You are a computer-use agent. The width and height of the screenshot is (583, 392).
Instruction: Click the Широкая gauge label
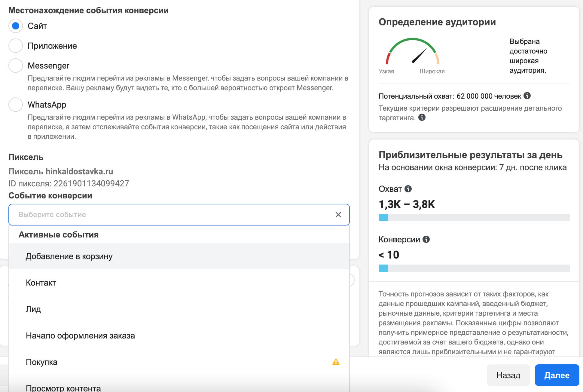[x=432, y=71]
